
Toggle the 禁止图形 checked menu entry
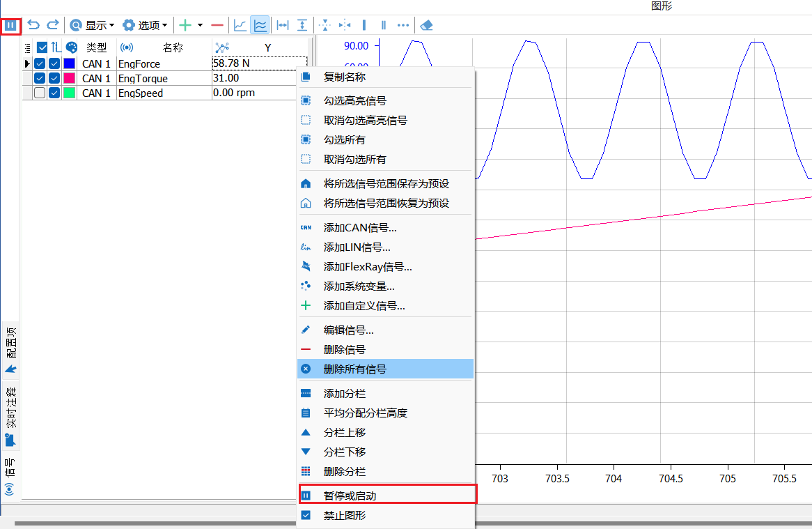[386, 516]
